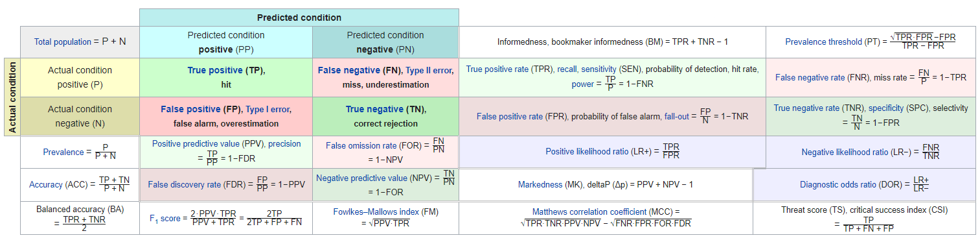The width and height of the screenshot is (980, 242).
Task: Open the Total population link
Action: click(63, 42)
